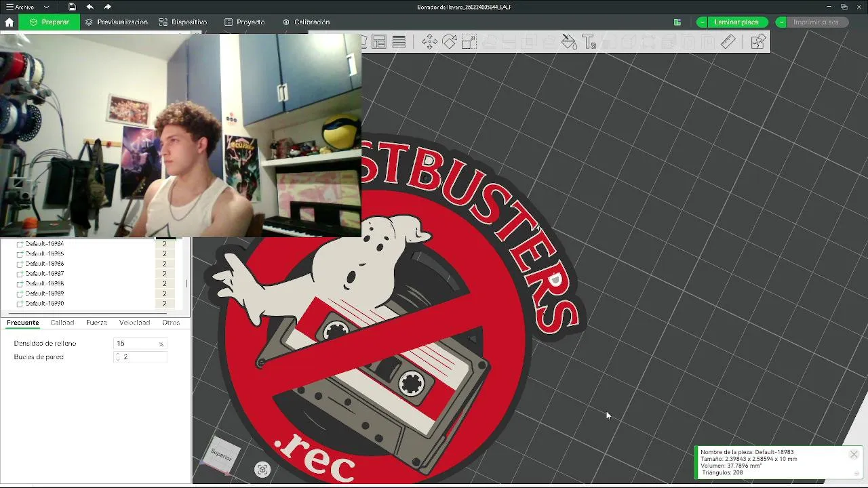Screen dimensions: 868x488
Task: Select the Velocidad settings tab
Action: pyautogui.click(x=134, y=323)
